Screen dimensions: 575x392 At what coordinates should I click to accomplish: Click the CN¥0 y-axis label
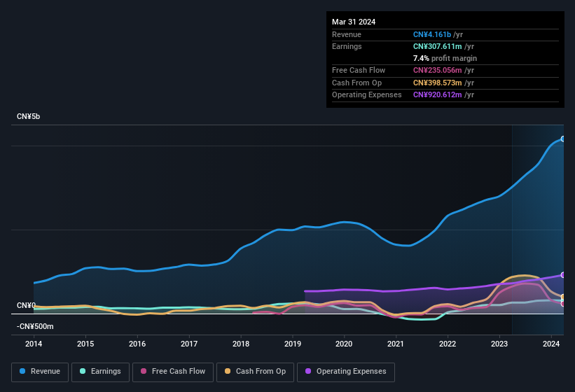coord(27,305)
